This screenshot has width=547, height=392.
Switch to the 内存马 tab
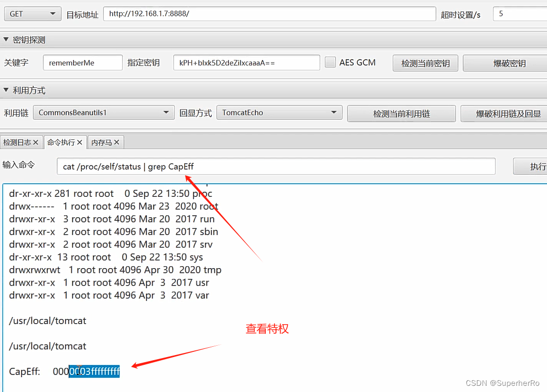(101, 142)
